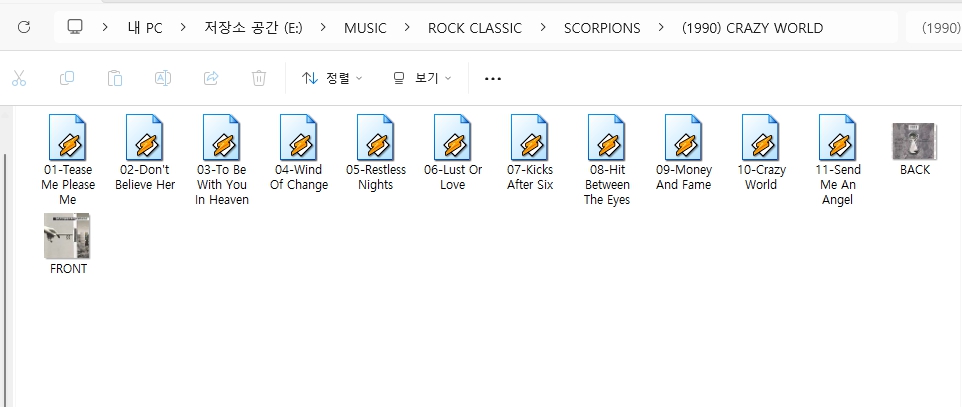Click the Share icon in toolbar

click(x=211, y=78)
